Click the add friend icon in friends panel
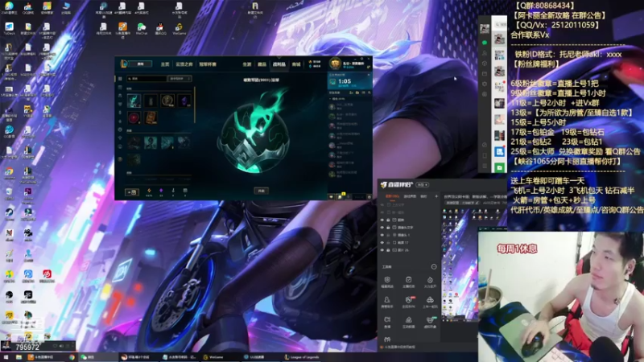This screenshot has width=644, height=362. coord(351,93)
